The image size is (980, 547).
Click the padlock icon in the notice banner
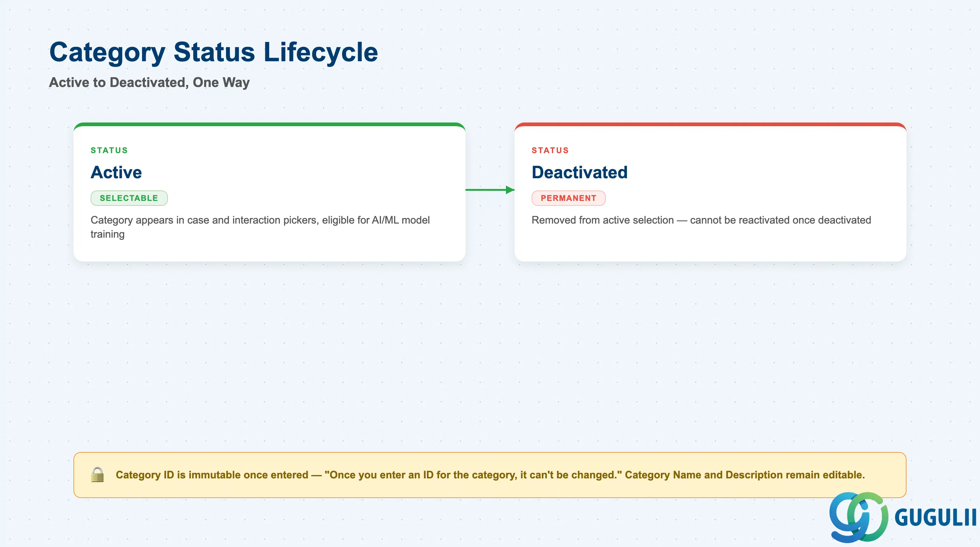(97, 475)
